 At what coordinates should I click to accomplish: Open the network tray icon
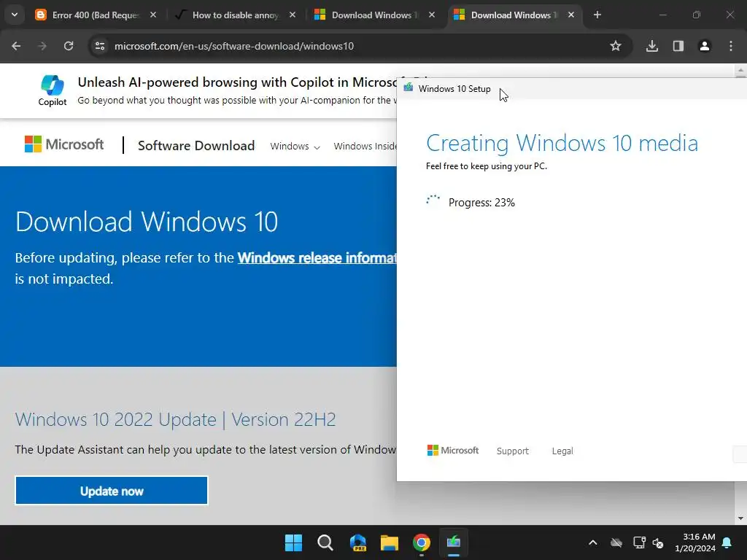pos(639,542)
